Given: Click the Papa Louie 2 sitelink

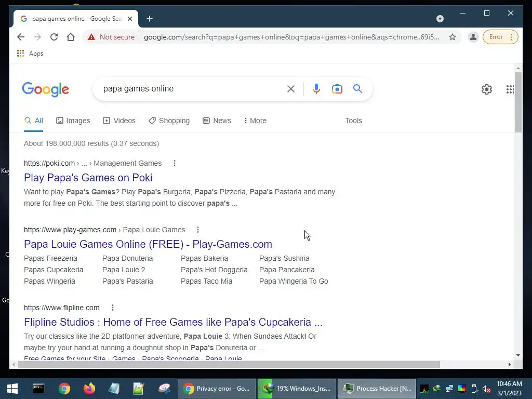Looking at the screenshot, I should coord(124,270).
